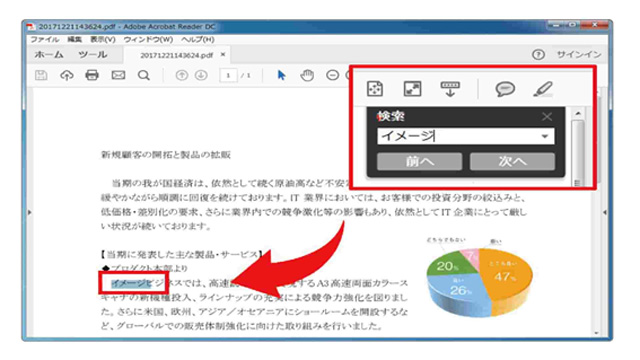
Task: Close the 20171221143624.pdf tab
Action: (x=223, y=54)
